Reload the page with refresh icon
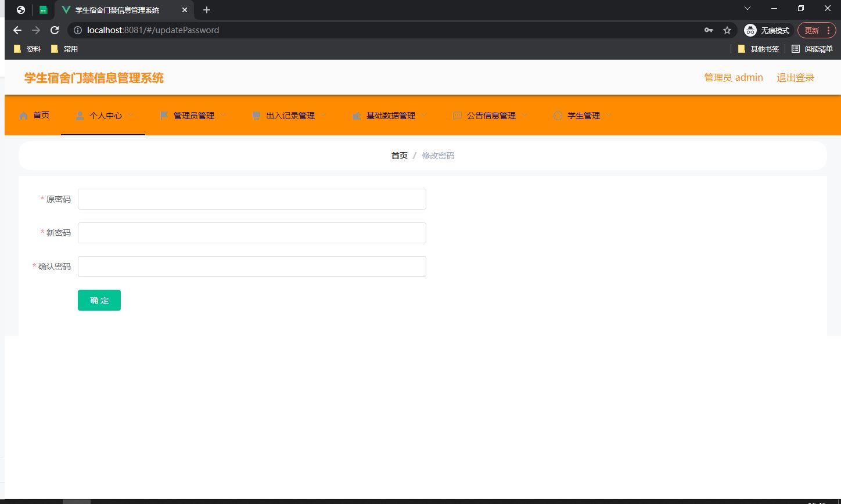Viewport: 841px width, 504px height. (55, 30)
